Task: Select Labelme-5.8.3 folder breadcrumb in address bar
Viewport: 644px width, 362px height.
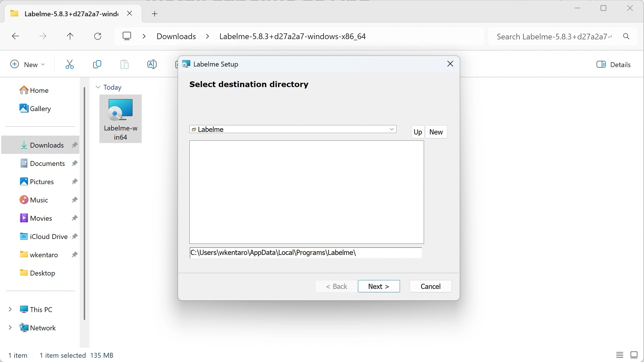Action: (293, 36)
